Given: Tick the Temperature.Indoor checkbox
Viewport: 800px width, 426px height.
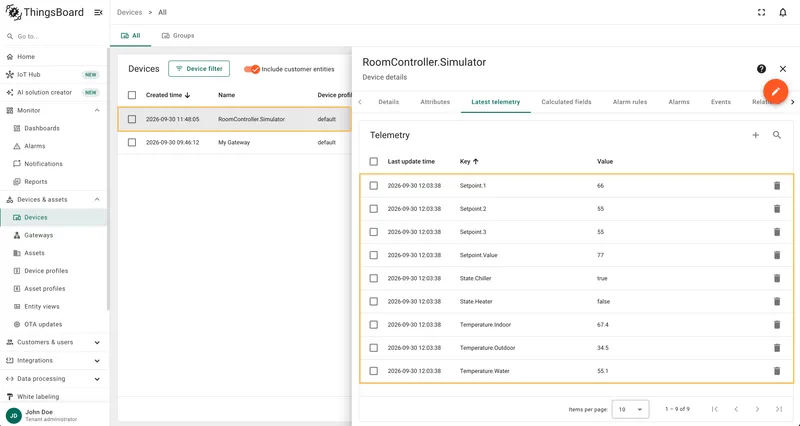Looking at the screenshot, I should pos(373,324).
